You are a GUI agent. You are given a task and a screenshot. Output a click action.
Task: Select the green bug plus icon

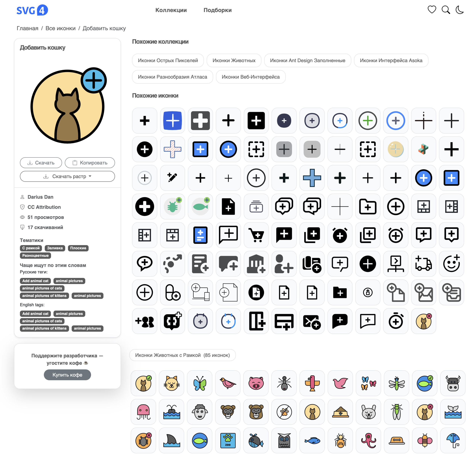point(173,206)
